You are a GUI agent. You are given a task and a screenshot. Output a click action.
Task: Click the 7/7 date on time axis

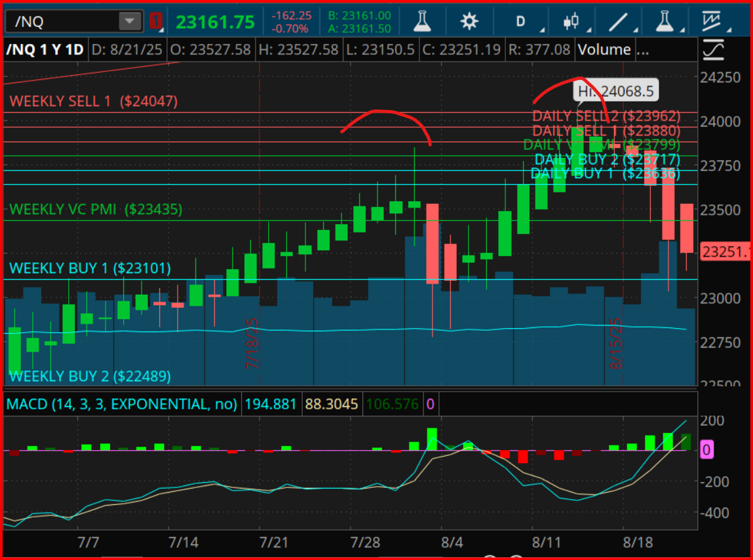click(x=88, y=543)
